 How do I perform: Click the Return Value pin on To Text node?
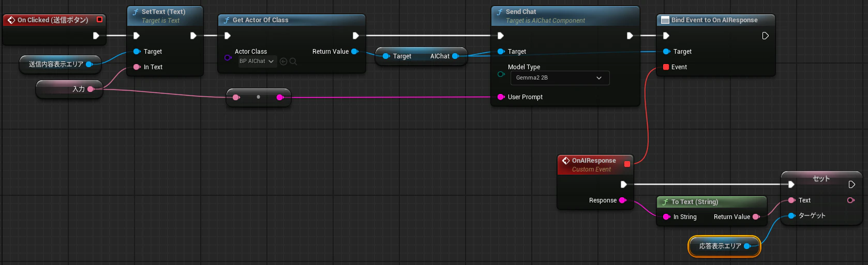click(x=756, y=217)
